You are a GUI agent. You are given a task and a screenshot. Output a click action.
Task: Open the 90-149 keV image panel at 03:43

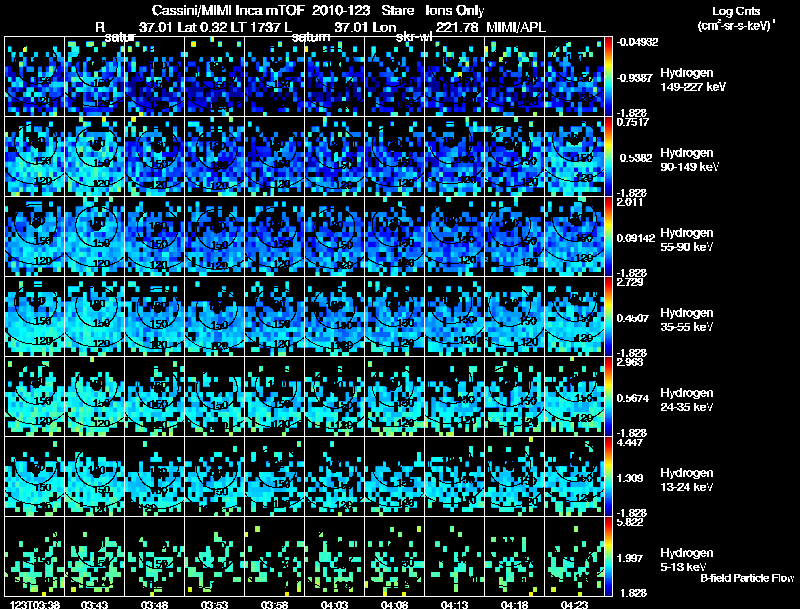coord(94,157)
